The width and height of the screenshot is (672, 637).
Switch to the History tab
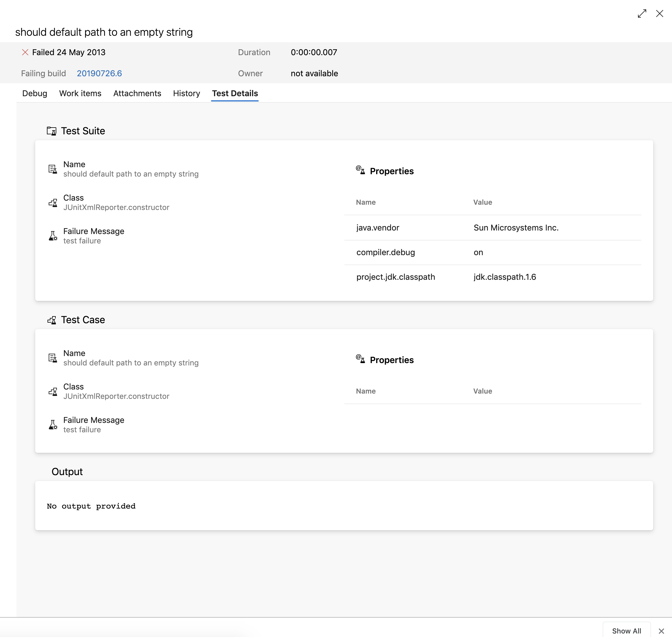(186, 93)
